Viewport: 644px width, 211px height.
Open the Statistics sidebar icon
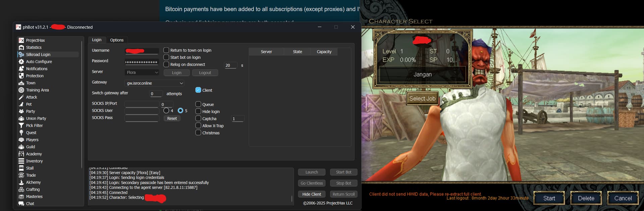(x=21, y=48)
